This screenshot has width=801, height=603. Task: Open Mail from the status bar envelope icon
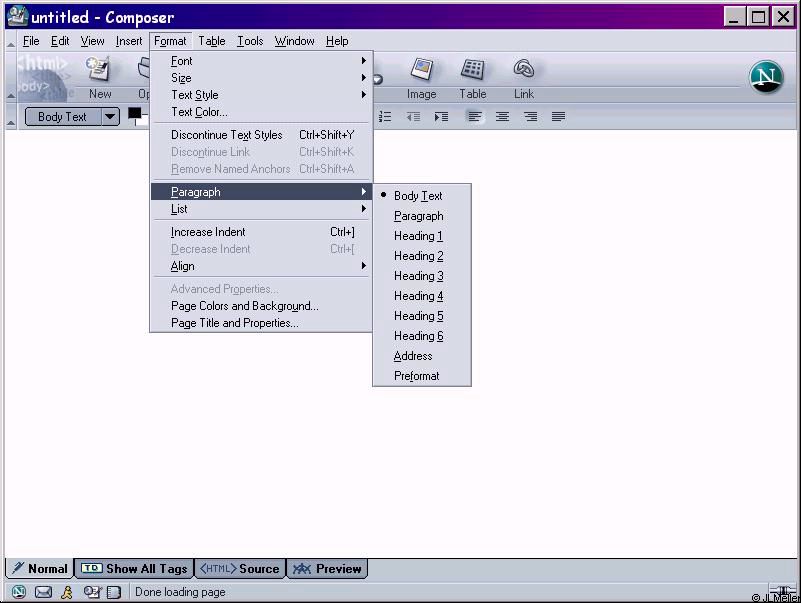43,592
